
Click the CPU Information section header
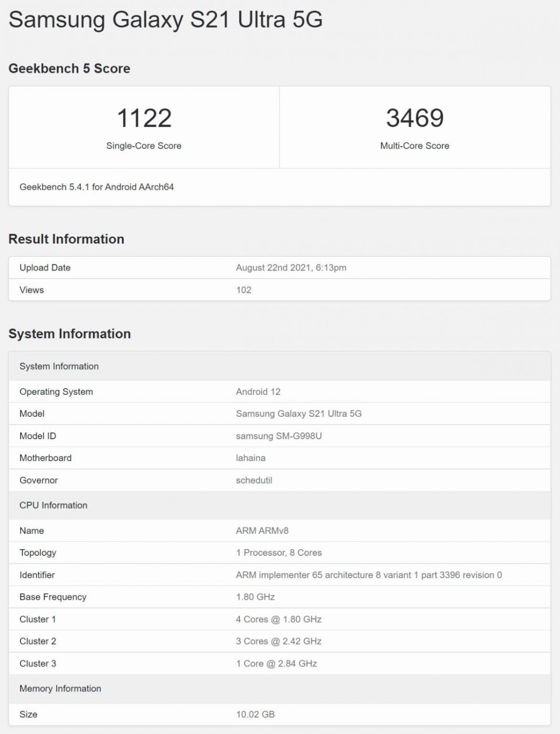coord(54,506)
